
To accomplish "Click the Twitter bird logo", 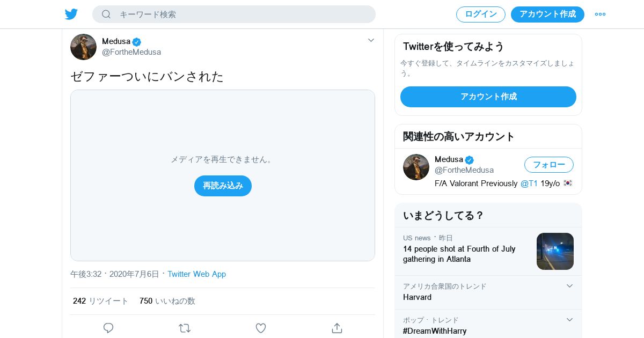I will [71, 14].
